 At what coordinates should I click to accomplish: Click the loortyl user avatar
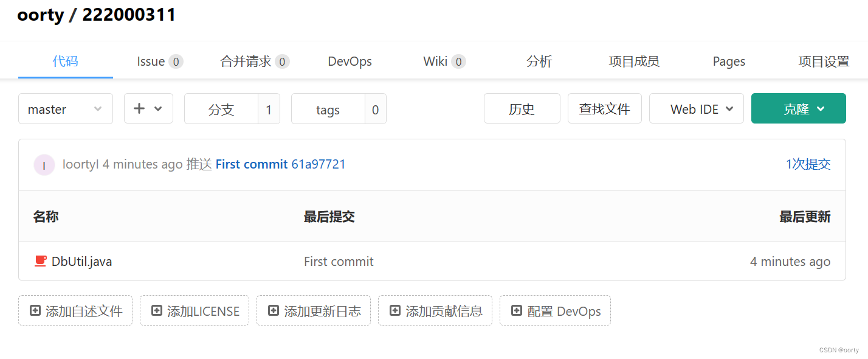(44, 165)
